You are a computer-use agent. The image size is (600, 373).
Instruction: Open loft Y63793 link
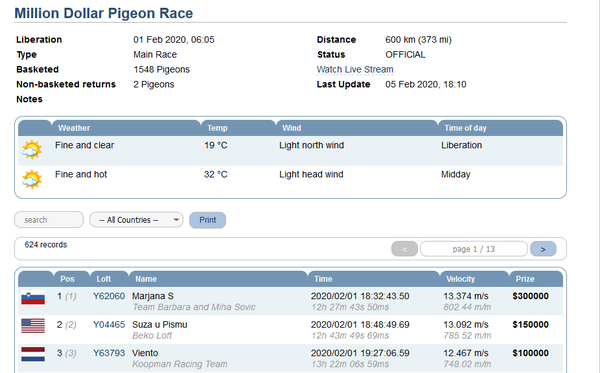point(109,353)
